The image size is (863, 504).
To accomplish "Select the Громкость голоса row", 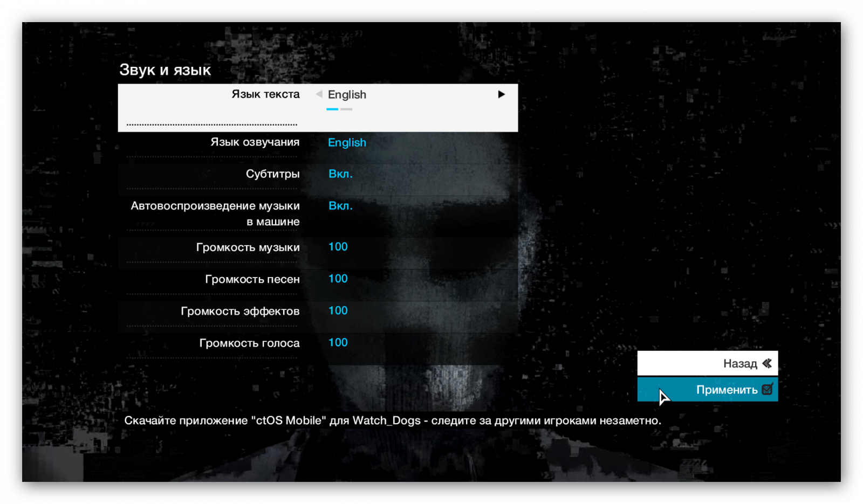I will (318, 348).
